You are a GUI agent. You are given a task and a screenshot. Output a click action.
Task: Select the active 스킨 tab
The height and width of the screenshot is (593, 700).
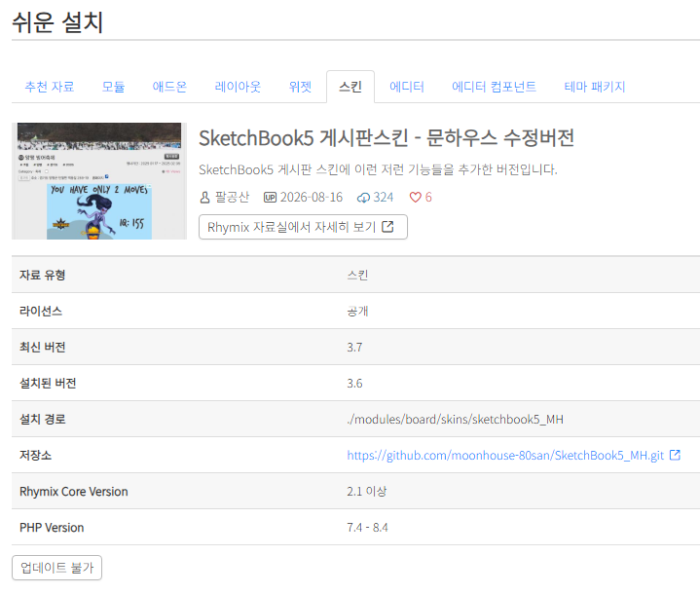coord(350,87)
